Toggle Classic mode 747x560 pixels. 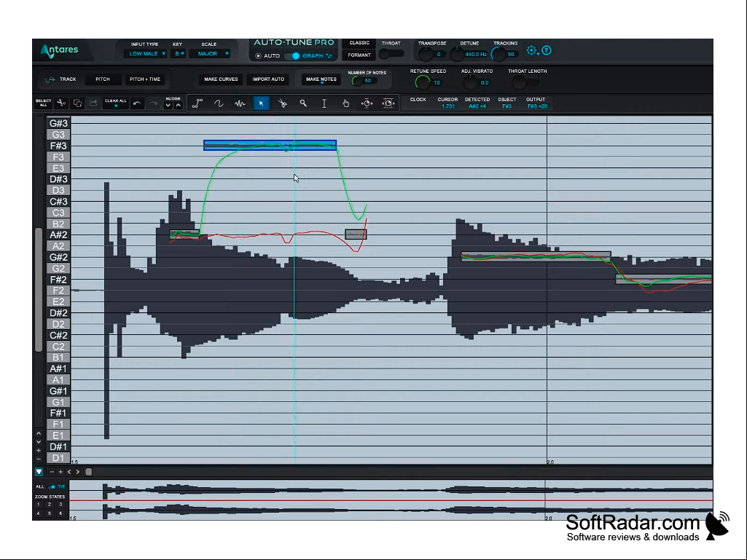coord(359,43)
